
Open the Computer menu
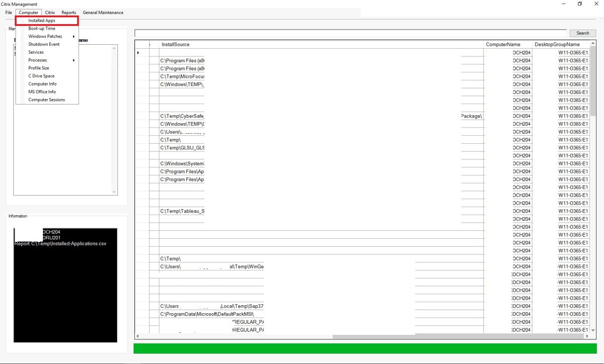29,13
